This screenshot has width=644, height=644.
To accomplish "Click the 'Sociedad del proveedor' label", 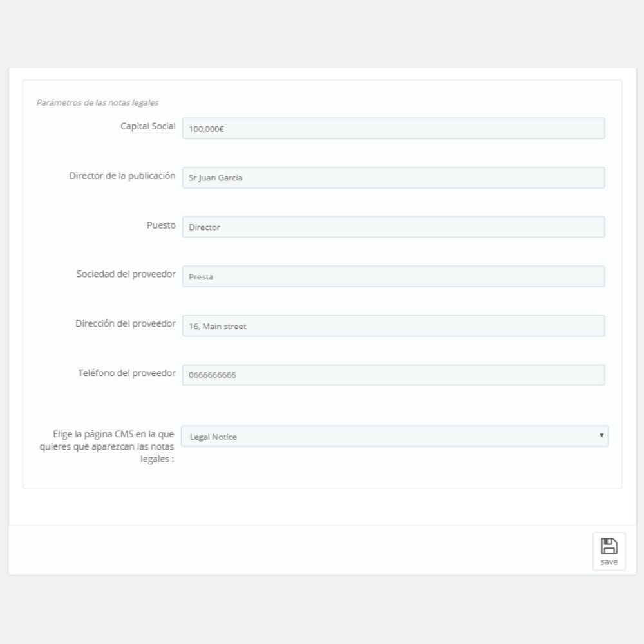I will [126, 274].
